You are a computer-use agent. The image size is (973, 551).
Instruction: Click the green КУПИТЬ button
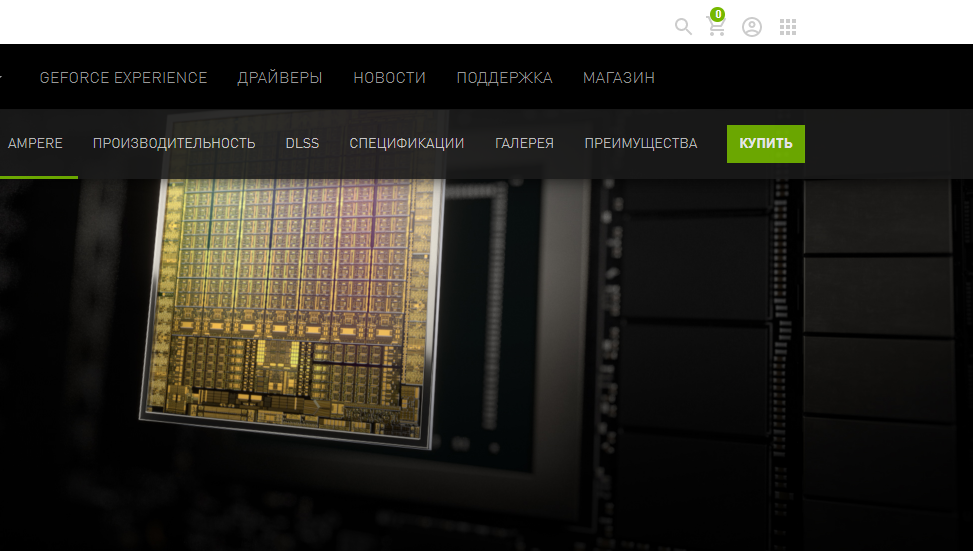766,144
